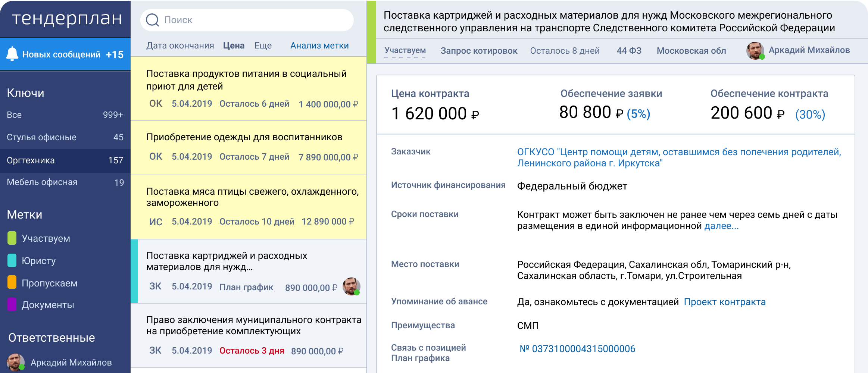Select the green Участвуем label swatch
The height and width of the screenshot is (373, 868).
(12, 238)
